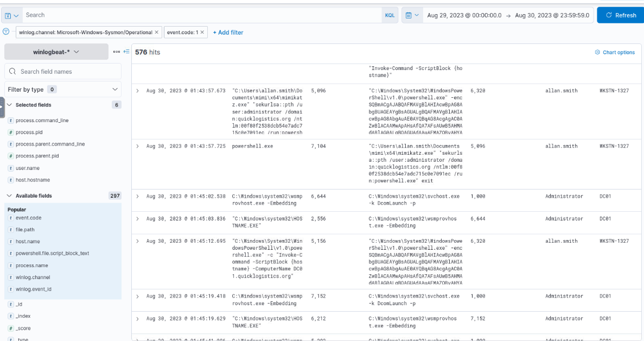Viewport: 644px width, 341px height.
Task: Switch the KQL query language button
Action: [390, 15]
